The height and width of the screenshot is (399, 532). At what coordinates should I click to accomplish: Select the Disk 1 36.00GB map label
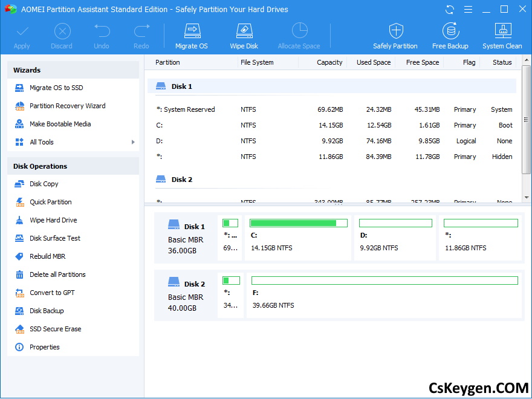pos(186,239)
